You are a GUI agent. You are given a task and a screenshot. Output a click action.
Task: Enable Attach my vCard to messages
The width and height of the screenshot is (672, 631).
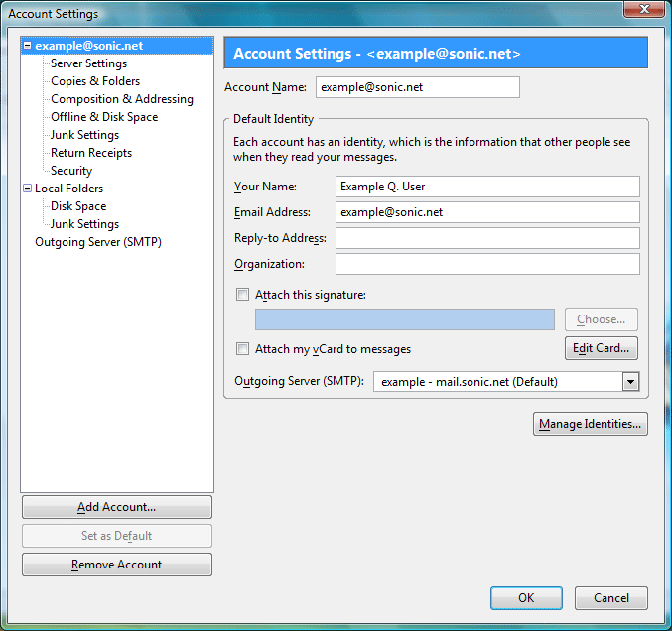click(242, 348)
